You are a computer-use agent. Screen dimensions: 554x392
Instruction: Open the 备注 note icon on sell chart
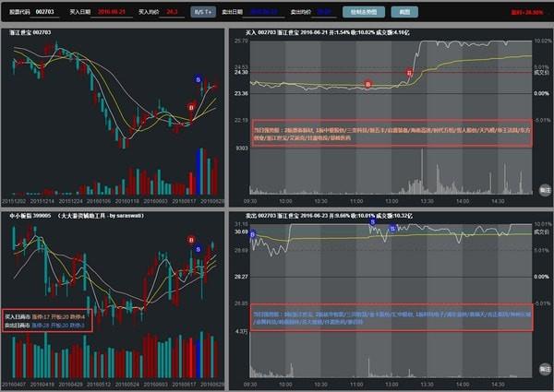545,370
